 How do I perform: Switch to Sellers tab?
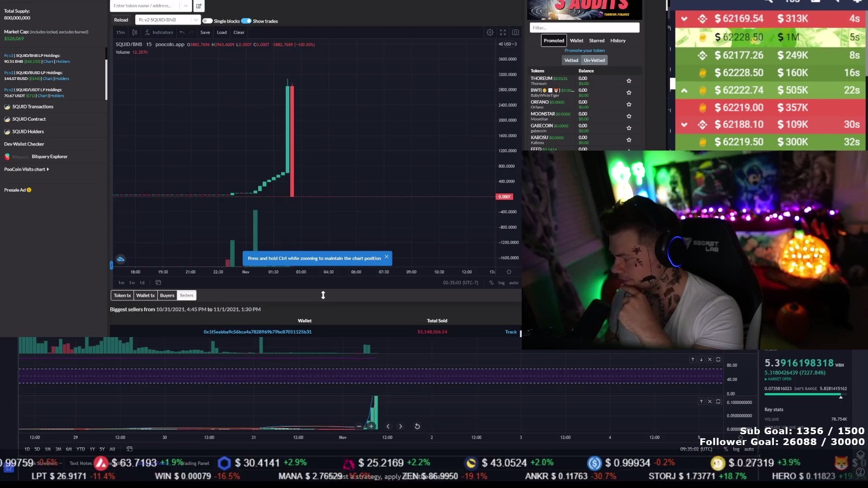click(186, 296)
